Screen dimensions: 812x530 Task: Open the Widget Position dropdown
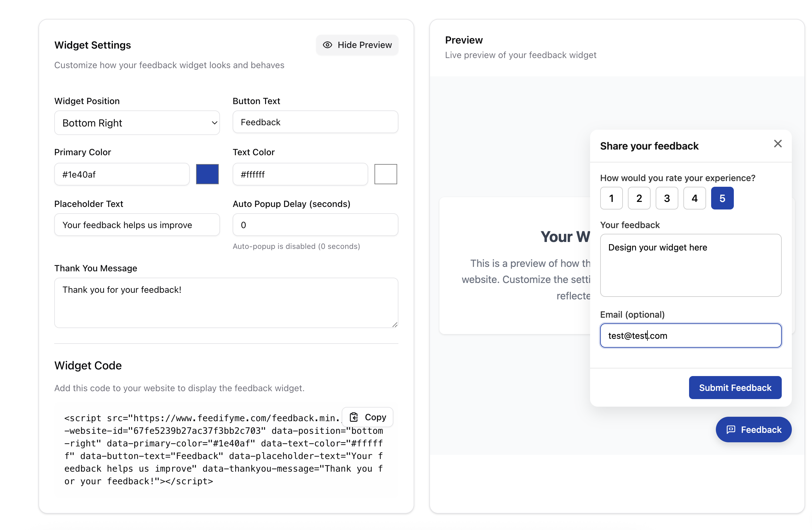[x=137, y=123]
